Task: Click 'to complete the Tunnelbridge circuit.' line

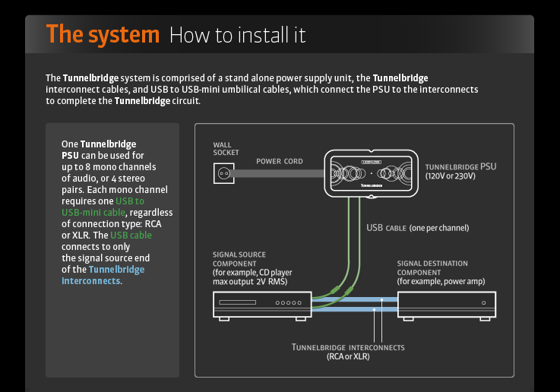Action: pyautogui.click(x=123, y=101)
